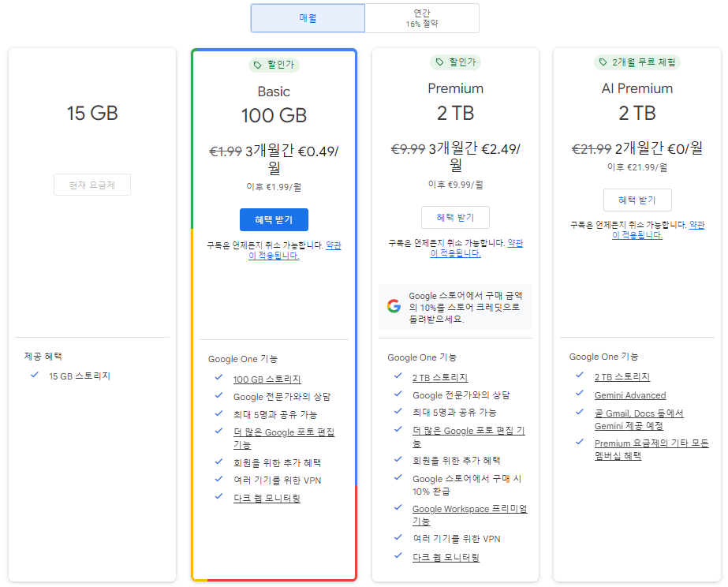Click the disabled 현재 요금제 button
This screenshot has width=728, height=587.
[92, 185]
